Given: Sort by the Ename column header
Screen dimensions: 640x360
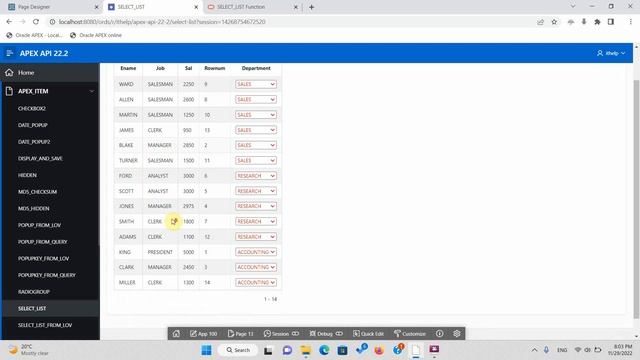Looking at the screenshot, I should (128, 68).
